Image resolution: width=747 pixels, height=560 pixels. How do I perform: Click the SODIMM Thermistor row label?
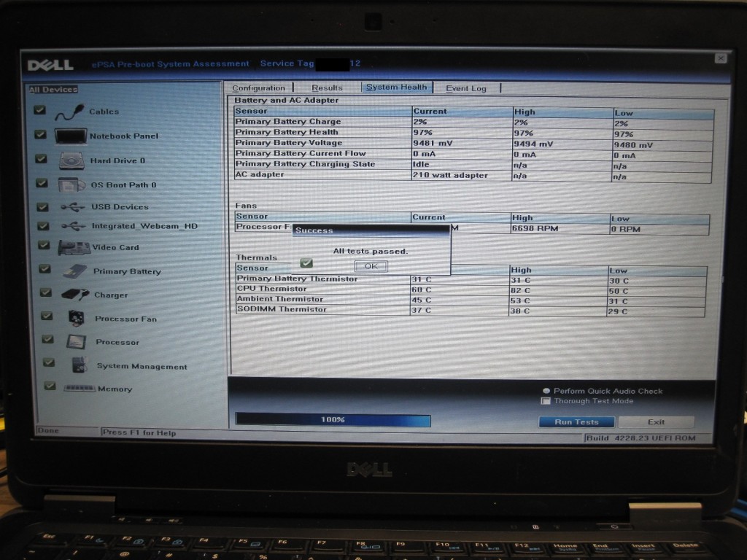tap(282, 309)
